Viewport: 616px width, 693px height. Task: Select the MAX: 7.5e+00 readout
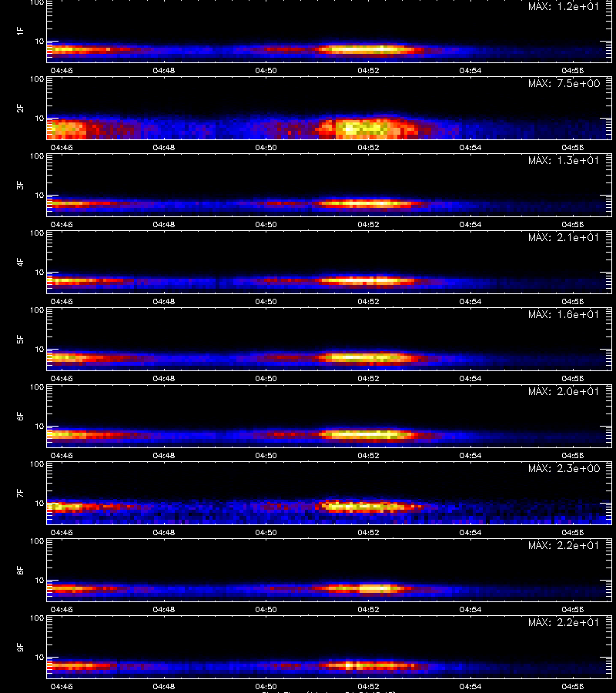pyautogui.click(x=564, y=83)
